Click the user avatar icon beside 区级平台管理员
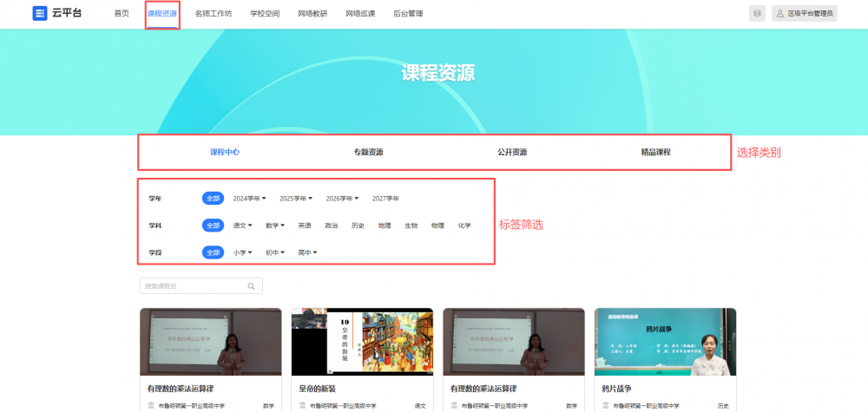868x412 pixels. click(780, 13)
